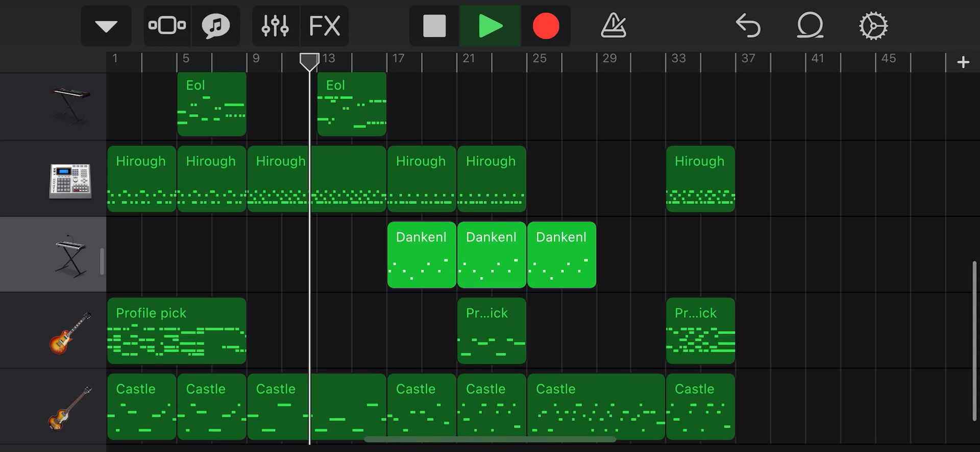Viewport: 980px width, 452px height.
Task: Click bar 25 on the ruler
Action: click(540, 58)
